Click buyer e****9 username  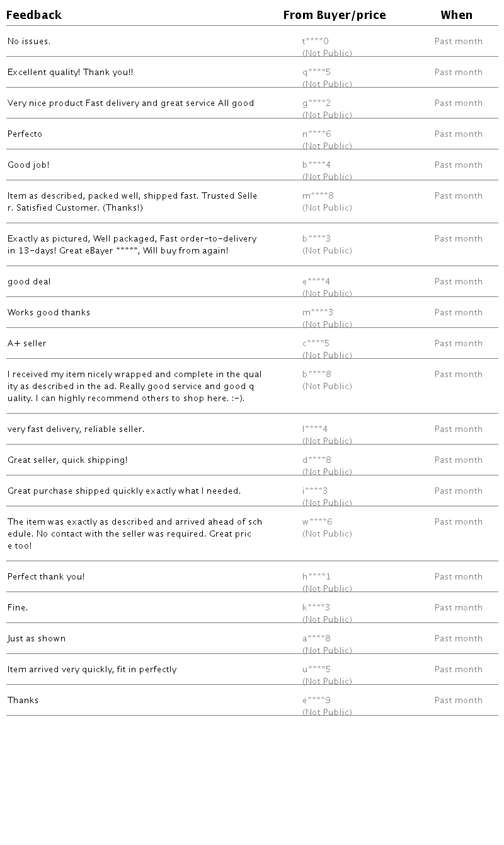316,701
